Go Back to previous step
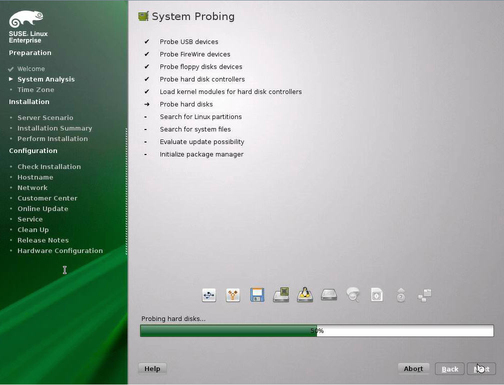Screen dimensions: 504x385 [450, 369]
